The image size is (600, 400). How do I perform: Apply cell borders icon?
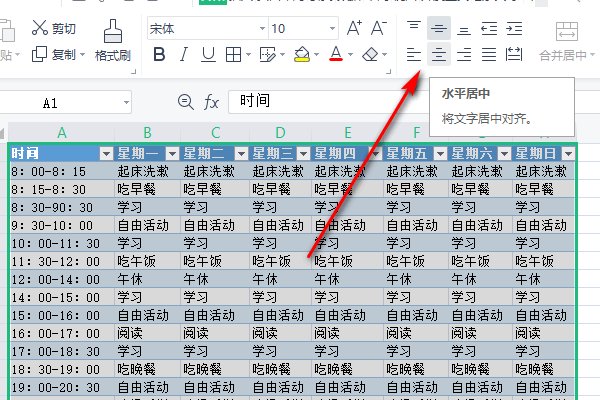point(233,55)
